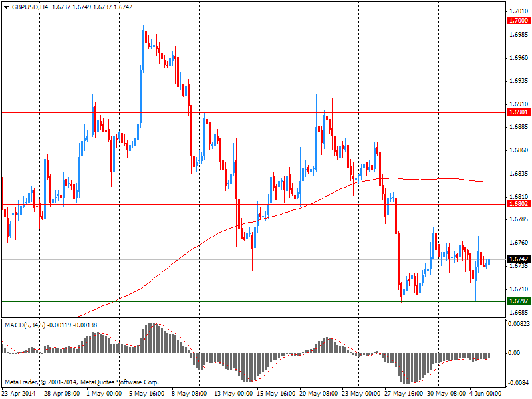Click the 30 May 08:00 time label

coord(446,394)
